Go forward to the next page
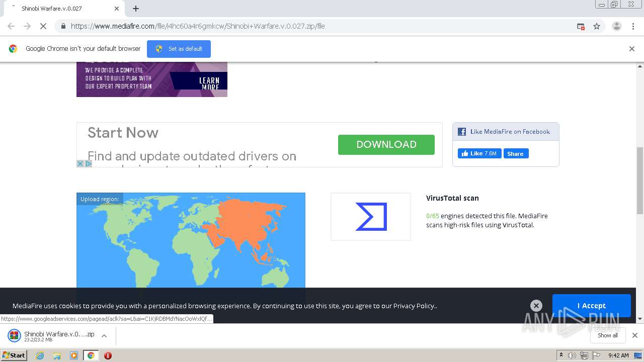The width and height of the screenshot is (644, 362). coord(27,26)
